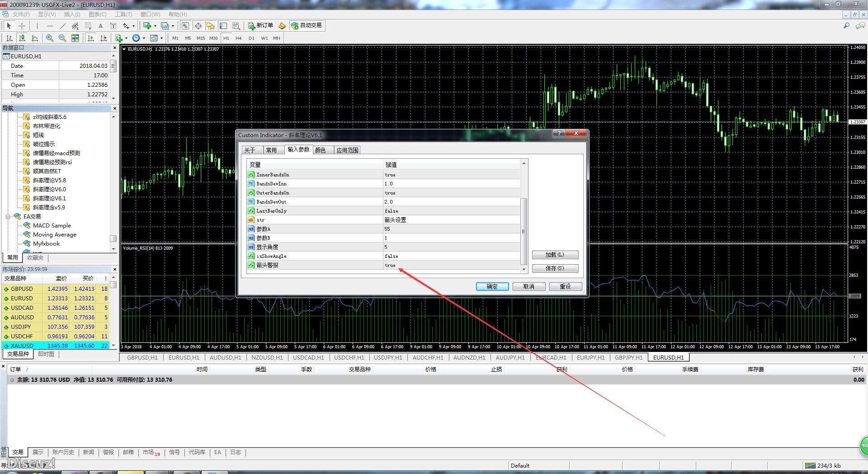Tile chart windows icon
Screen dimensions: 868x474
75,38
